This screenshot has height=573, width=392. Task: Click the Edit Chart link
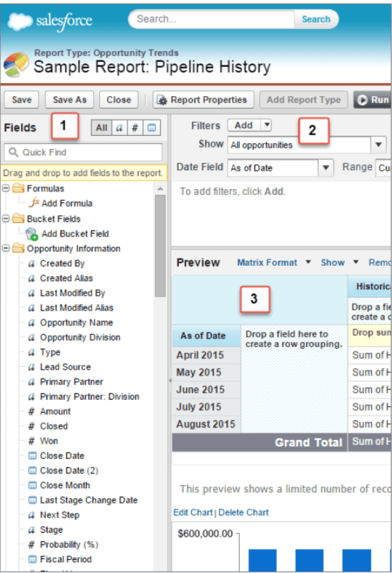[193, 512]
